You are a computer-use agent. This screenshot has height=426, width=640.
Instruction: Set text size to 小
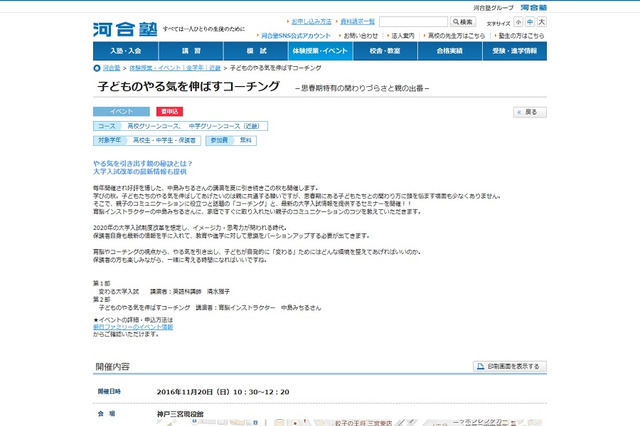(x=518, y=22)
